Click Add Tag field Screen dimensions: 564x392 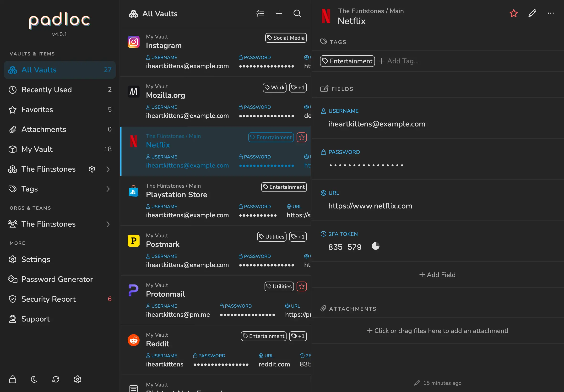(399, 61)
